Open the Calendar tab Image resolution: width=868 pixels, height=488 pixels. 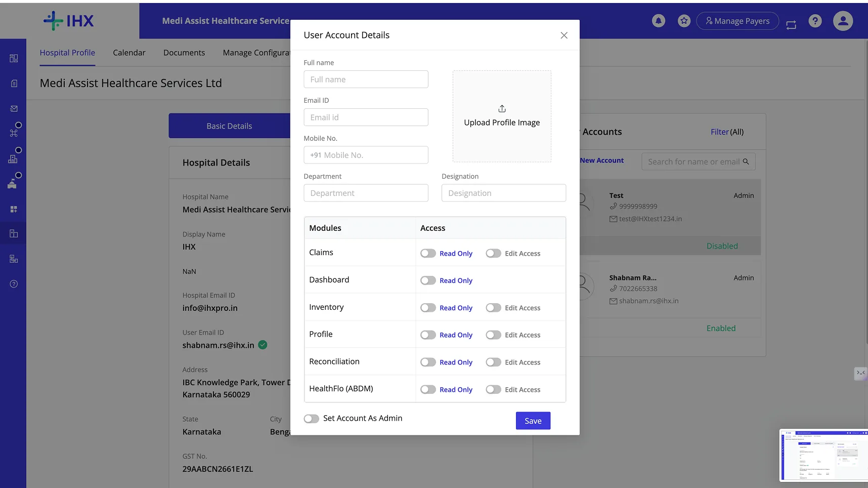[129, 53]
